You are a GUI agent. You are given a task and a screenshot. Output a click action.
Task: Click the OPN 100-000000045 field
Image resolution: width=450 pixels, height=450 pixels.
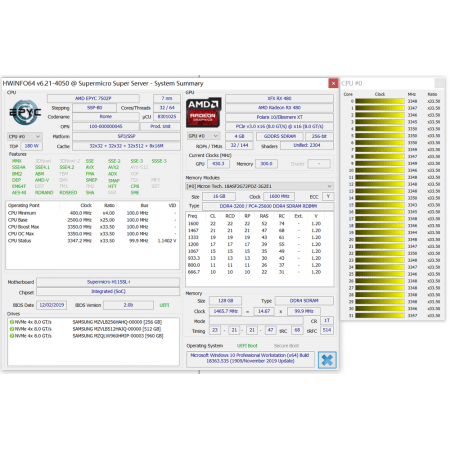(106, 126)
